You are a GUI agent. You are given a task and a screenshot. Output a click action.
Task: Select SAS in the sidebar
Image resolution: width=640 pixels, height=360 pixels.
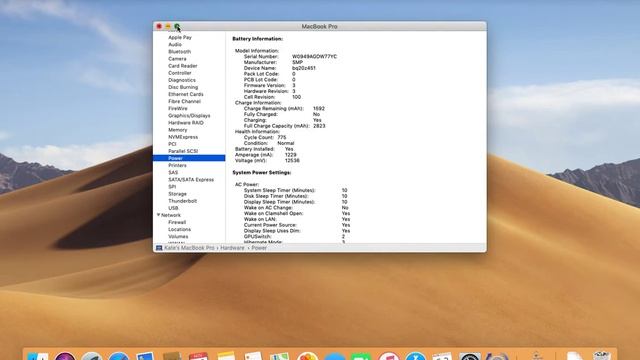click(173, 172)
